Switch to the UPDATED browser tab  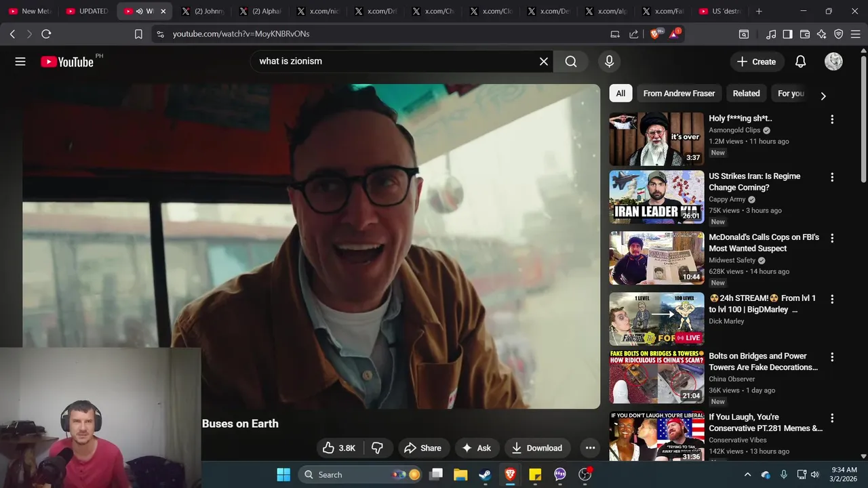pos(87,11)
